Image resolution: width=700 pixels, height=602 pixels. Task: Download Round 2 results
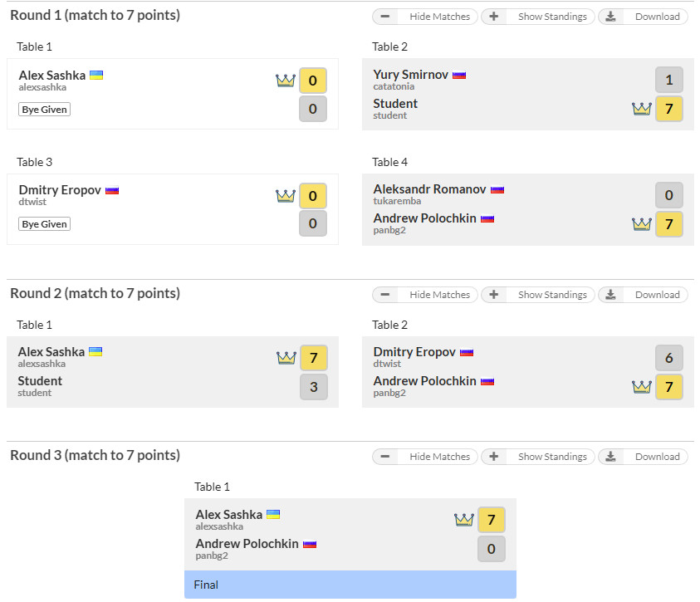pos(643,295)
